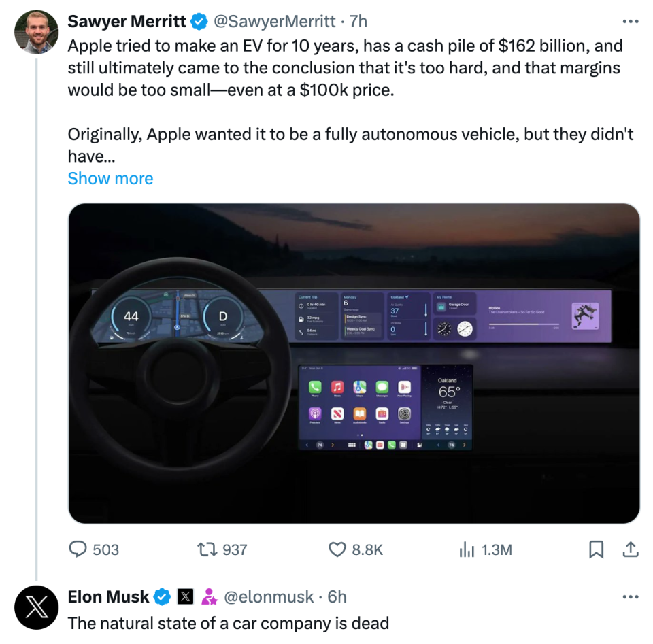The image size is (653, 644).
Task: Open Sawyer Merritt's profile picture
Action: [36, 31]
